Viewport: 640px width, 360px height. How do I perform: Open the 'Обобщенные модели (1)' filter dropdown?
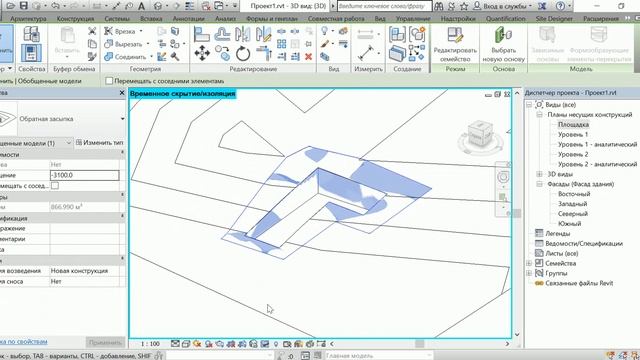tap(68, 143)
